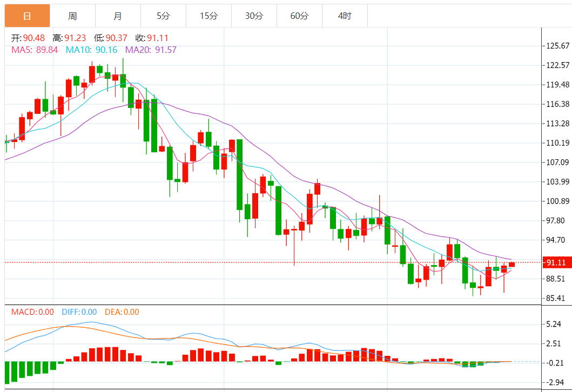Click the MACD:0.00 indicator label

(x=32, y=312)
